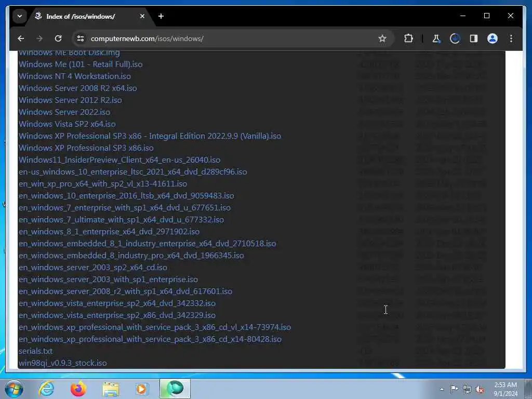This screenshot has height=399, width=532.
Task: Click the Show desktop strip beside the clock
Action: click(x=528, y=389)
